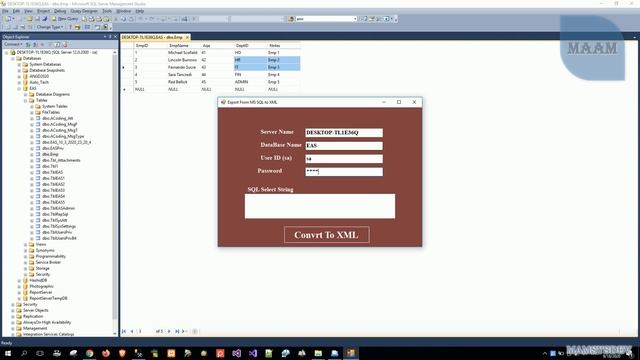Click the New Query toolbar button

65,19
